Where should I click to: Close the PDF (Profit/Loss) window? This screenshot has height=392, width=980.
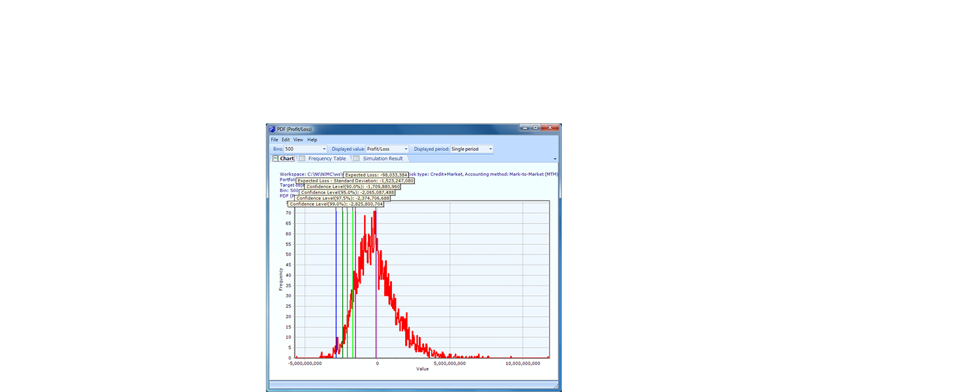(550, 127)
